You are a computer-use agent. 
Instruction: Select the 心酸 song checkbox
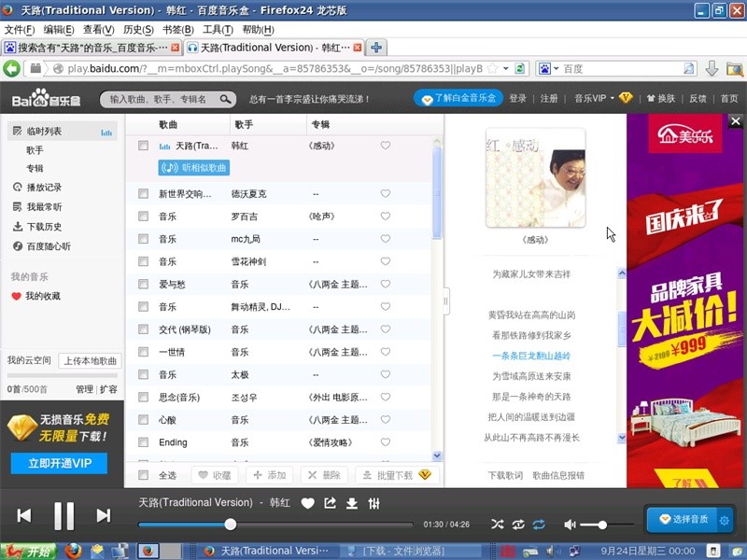click(143, 419)
